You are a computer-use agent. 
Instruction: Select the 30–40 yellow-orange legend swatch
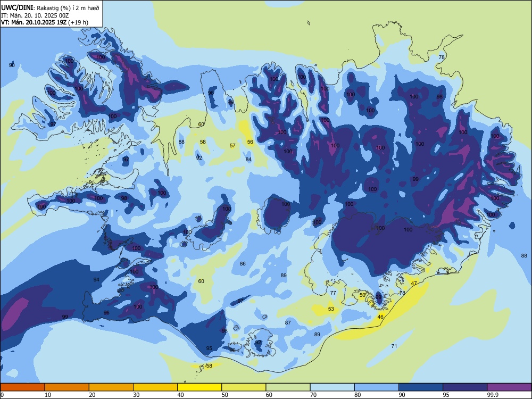pos(155,387)
